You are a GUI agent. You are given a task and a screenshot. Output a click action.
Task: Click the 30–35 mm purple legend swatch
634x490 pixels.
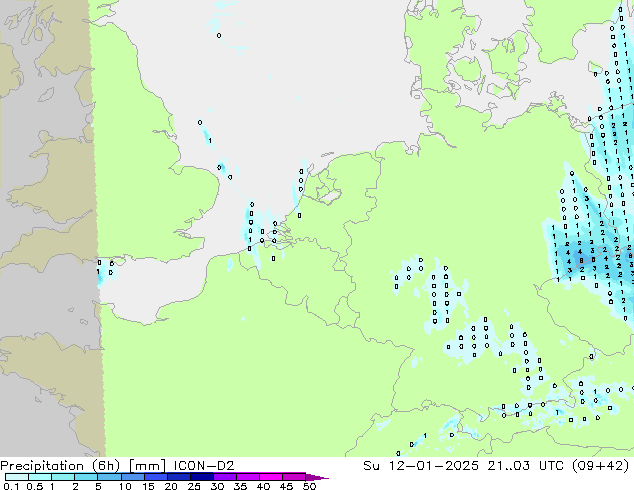coord(231,477)
